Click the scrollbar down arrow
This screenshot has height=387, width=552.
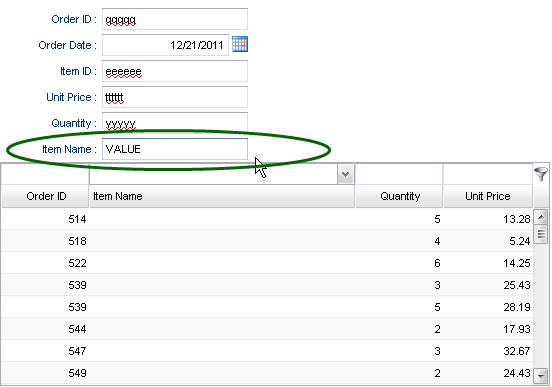541,375
